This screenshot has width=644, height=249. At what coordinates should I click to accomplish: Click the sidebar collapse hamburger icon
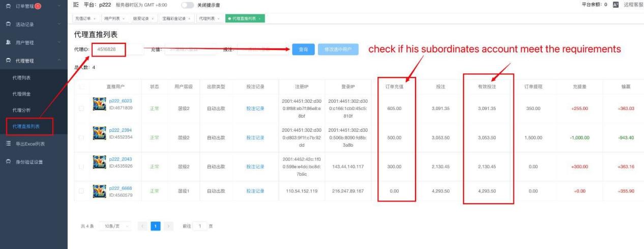pyautogui.click(x=76, y=5)
